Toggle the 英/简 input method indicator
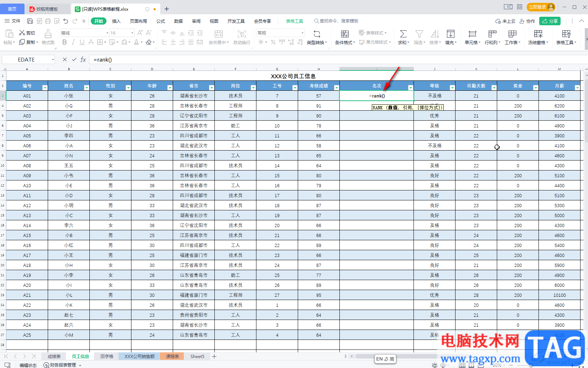This screenshot has width=588, height=368. [385, 359]
